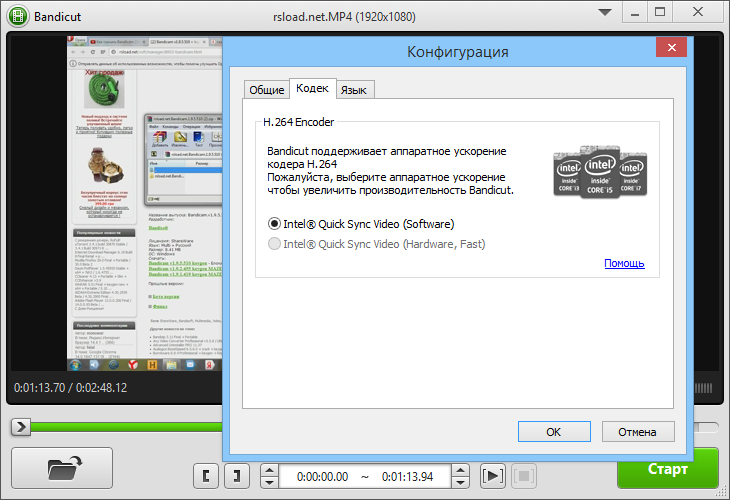Click the timeline start marker handle
Viewport: 730px width, 500px height.
click(21, 426)
